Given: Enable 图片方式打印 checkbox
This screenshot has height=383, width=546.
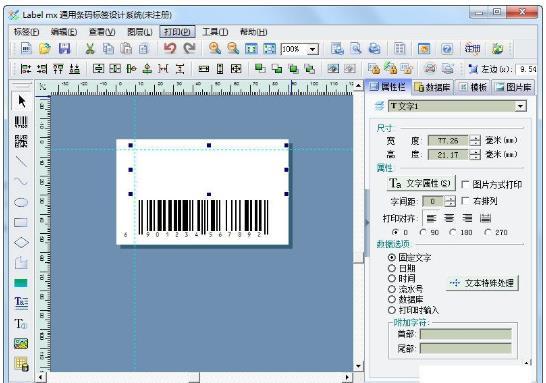Looking at the screenshot, I should point(465,184).
